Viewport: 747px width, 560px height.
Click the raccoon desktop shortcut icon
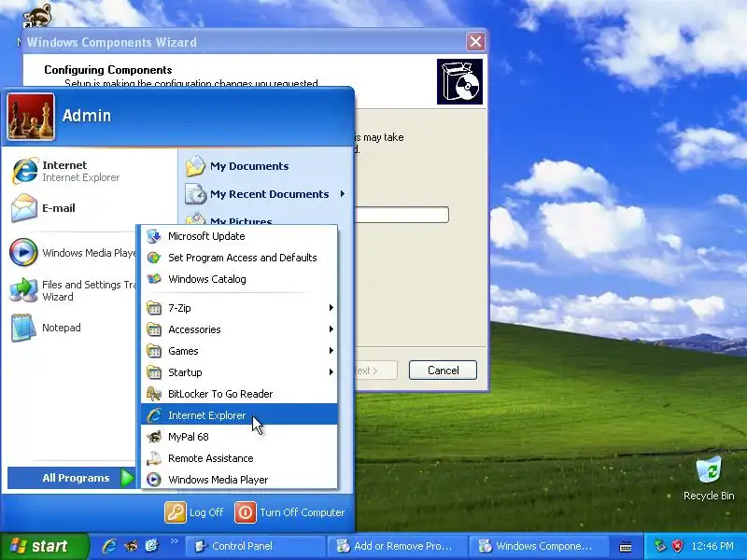pyautogui.click(x=37, y=16)
